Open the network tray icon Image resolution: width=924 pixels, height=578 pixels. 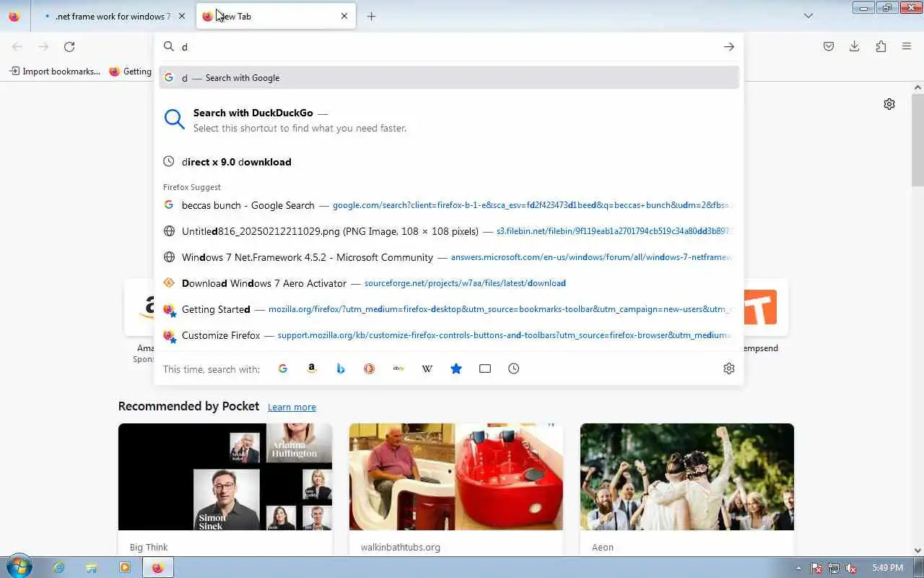point(834,568)
